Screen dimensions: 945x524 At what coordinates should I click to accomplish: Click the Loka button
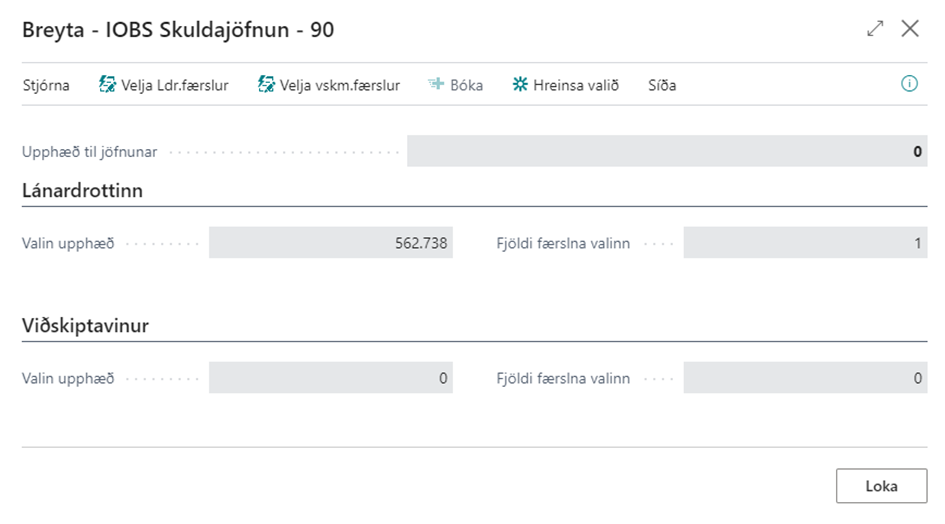point(881,486)
